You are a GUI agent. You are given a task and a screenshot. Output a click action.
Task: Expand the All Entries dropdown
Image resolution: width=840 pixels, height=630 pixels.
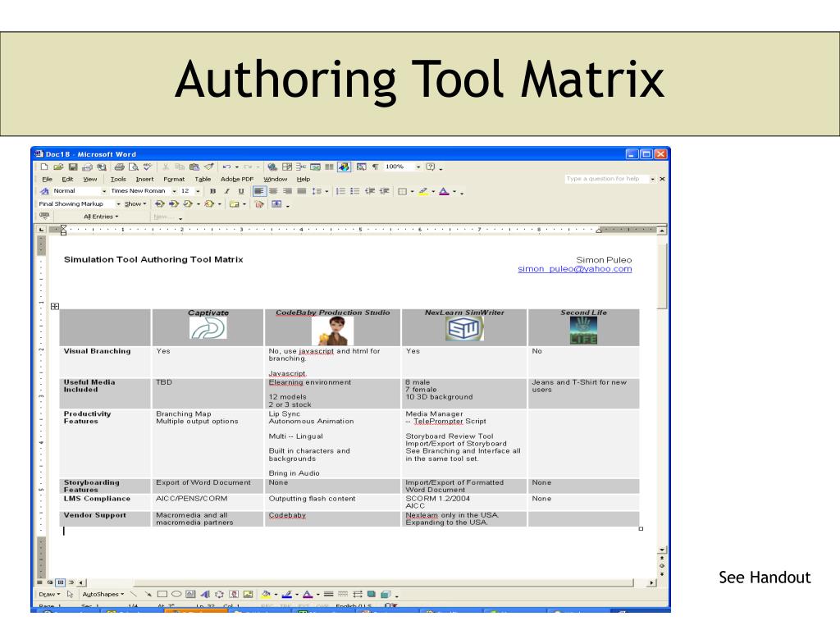(101, 217)
